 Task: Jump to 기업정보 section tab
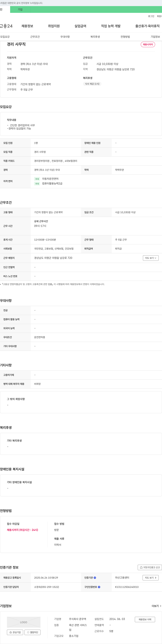pyautogui.click(x=155, y=37)
